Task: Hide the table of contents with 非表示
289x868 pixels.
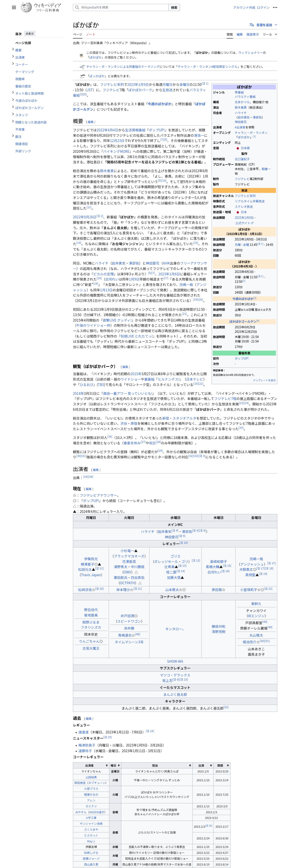Action: [30, 34]
